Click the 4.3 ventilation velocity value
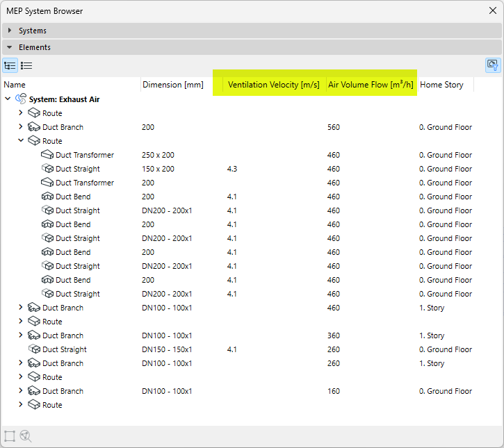Image resolution: width=504 pixels, height=448 pixels. 232,169
